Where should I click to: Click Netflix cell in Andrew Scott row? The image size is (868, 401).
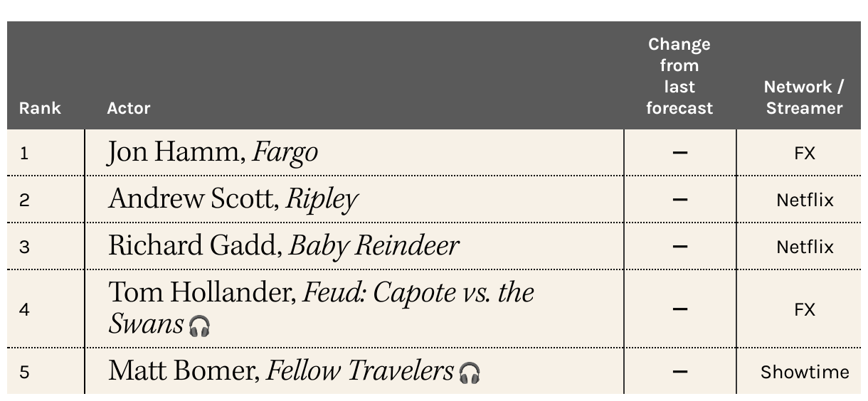point(804,200)
